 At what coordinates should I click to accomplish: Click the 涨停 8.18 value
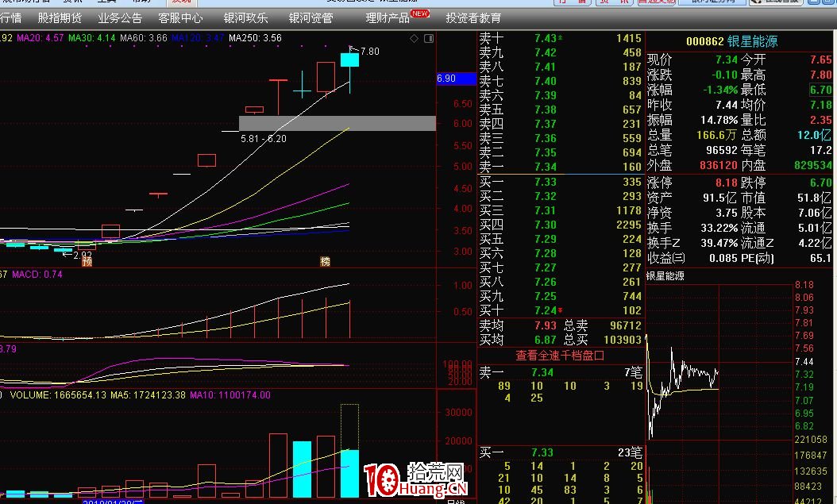(x=727, y=183)
